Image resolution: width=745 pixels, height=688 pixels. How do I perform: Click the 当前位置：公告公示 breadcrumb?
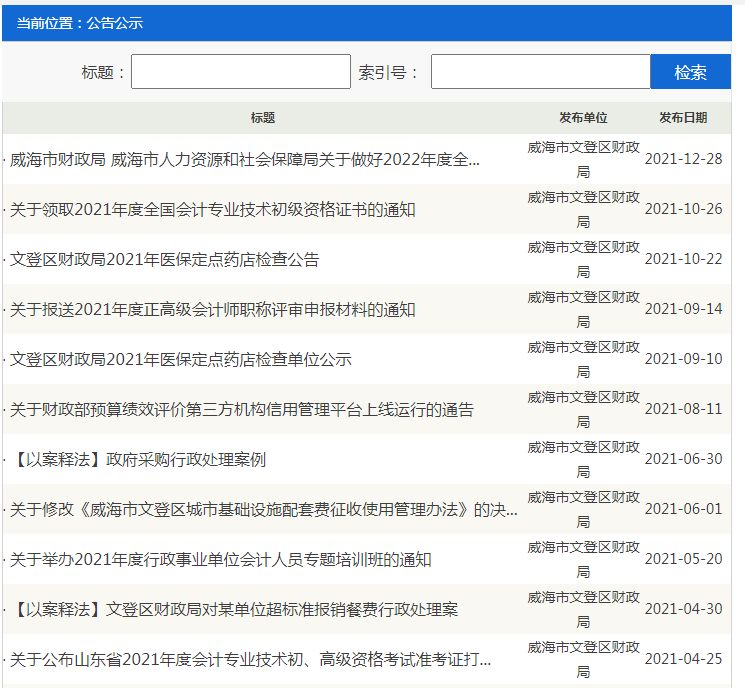[80, 23]
